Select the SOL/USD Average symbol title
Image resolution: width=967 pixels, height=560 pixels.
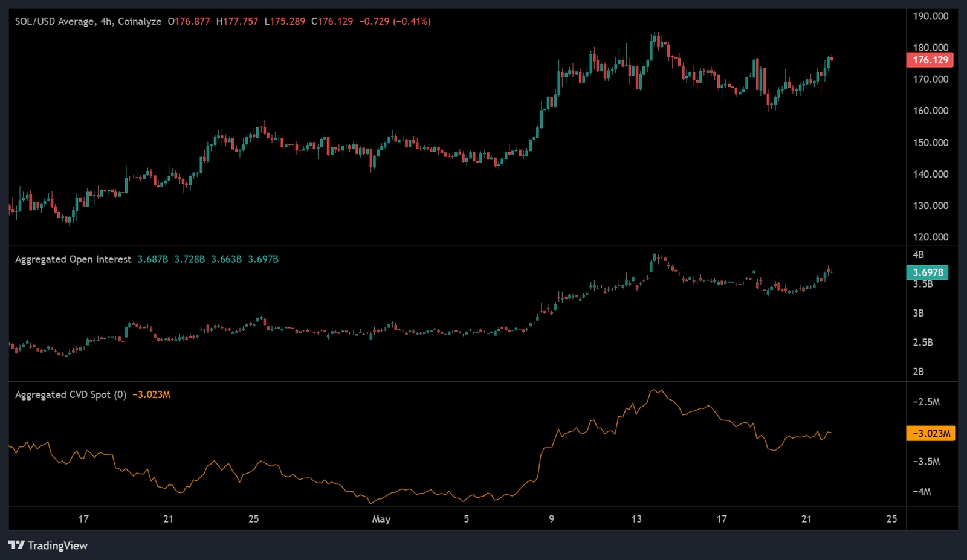[x=54, y=21]
